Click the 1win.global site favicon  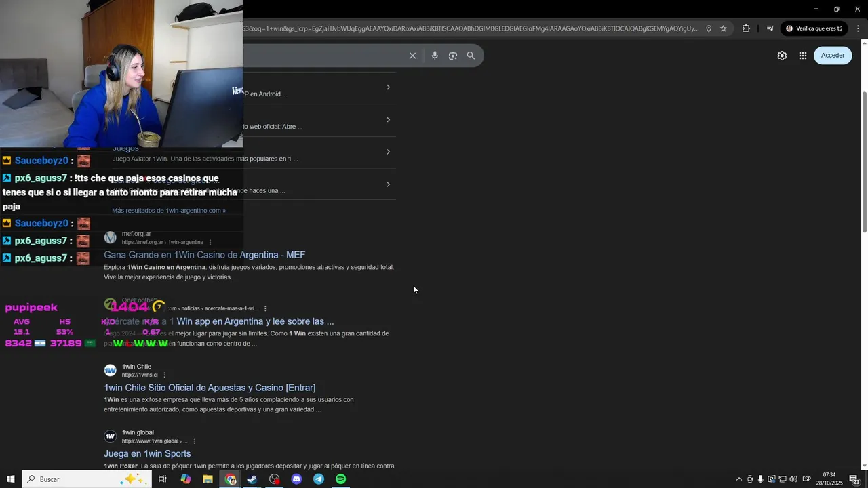110,436
